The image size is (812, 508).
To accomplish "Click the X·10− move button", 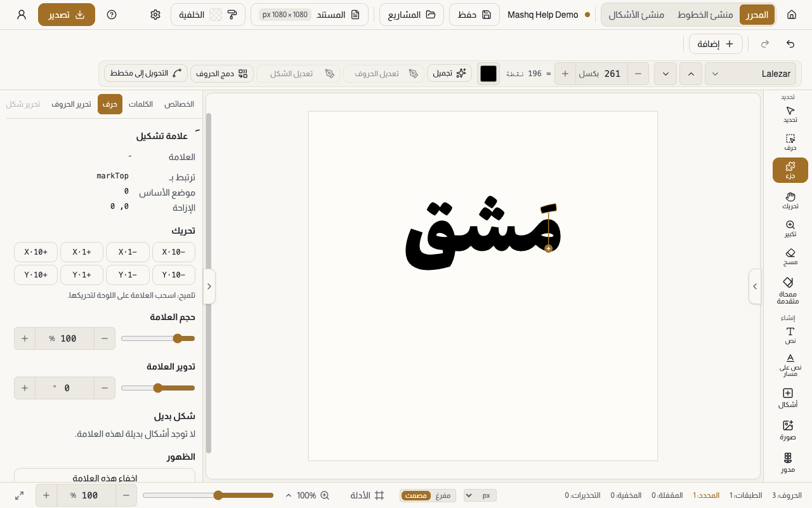I will [174, 252].
